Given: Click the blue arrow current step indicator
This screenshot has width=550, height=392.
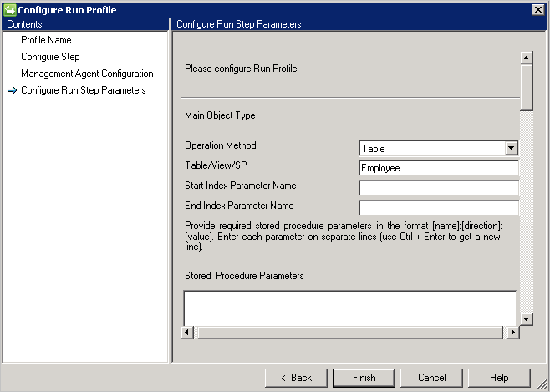Looking at the screenshot, I should (x=12, y=90).
